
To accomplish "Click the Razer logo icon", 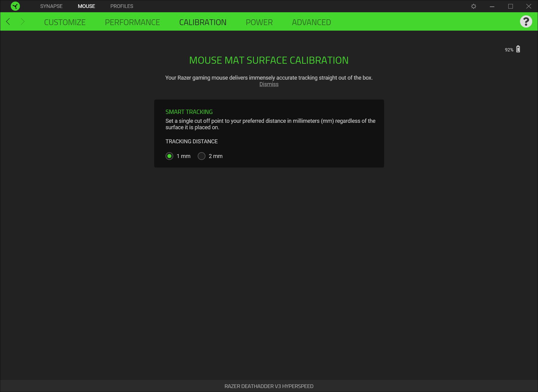I will point(15,6).
